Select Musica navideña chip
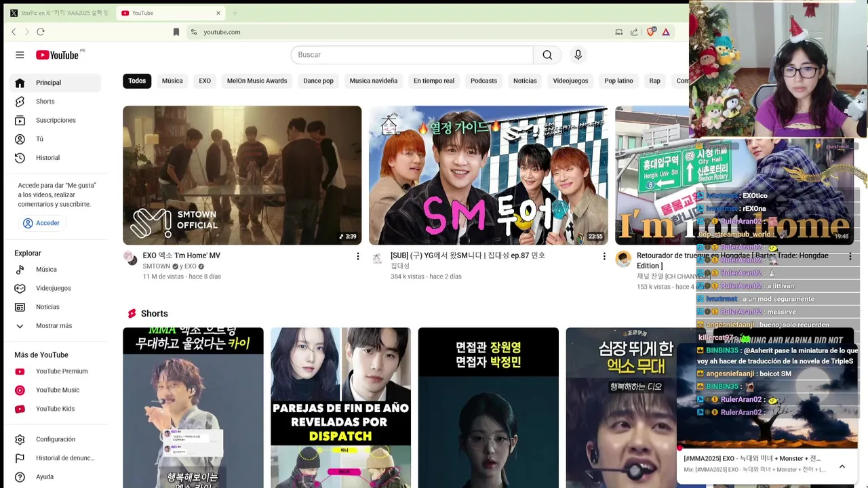Viewport: 868px width, 488px height. (374, 81)
